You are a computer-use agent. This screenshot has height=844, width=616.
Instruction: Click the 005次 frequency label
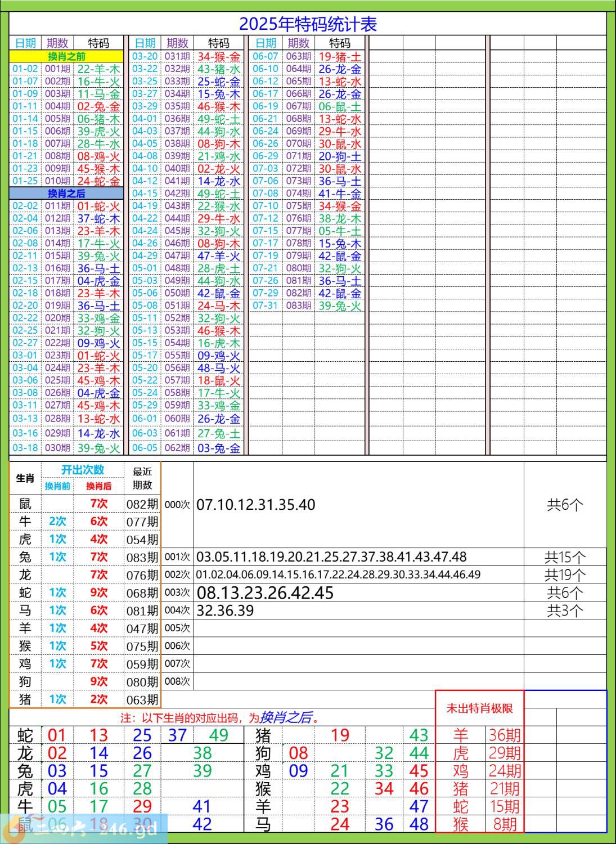coord(177,628)
